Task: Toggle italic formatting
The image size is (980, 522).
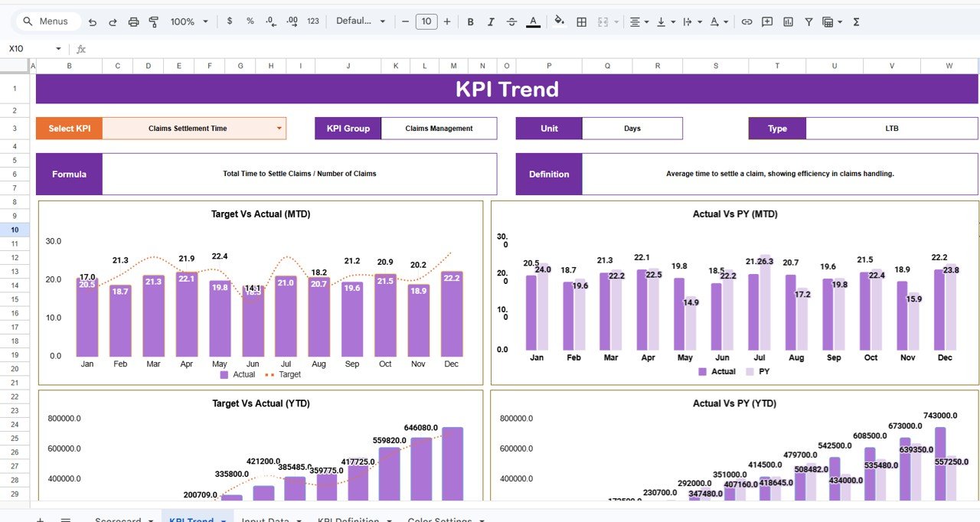Action: point(491,21)
